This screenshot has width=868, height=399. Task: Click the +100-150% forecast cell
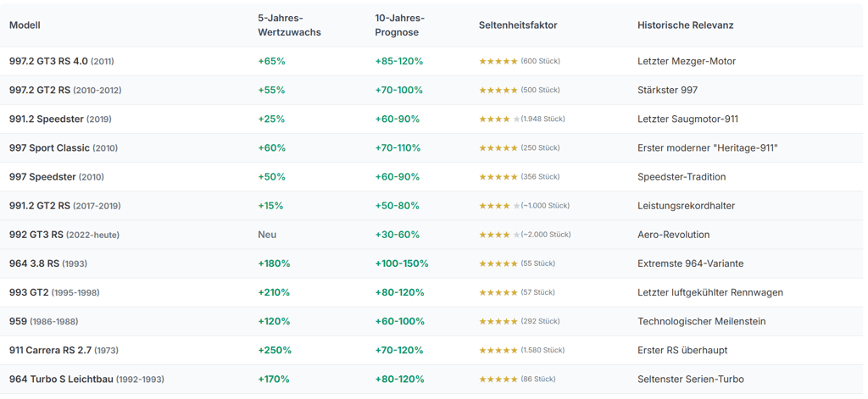(x=402, y=263)
